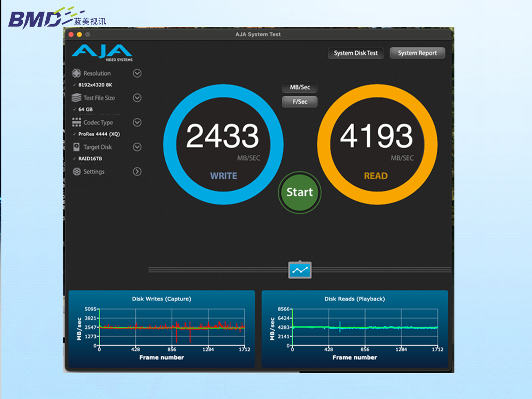
Task: Click the Resolution label
Action: (x=97, y=73)
